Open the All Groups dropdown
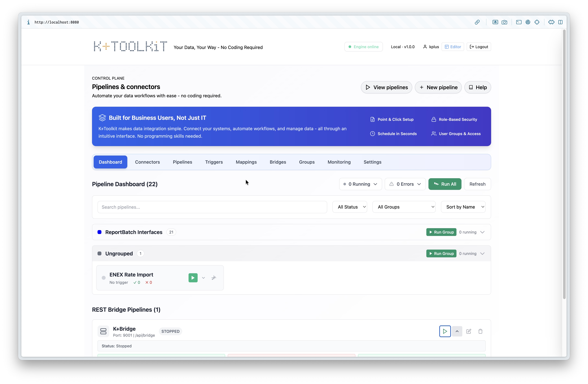Image resolution: width=588 pixels, height=384 pixels. (x=404, y=207)
